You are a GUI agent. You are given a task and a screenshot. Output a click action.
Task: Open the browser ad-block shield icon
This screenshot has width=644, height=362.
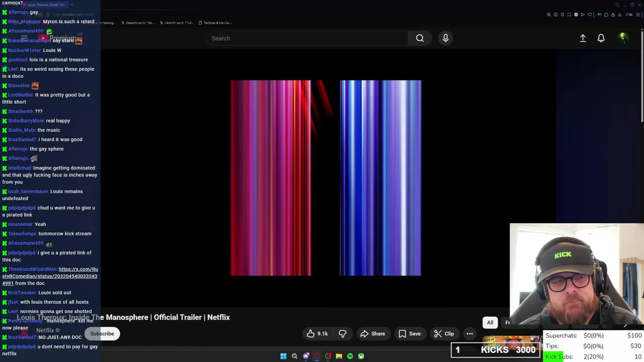pyautogui.click(x=576, y=15)
